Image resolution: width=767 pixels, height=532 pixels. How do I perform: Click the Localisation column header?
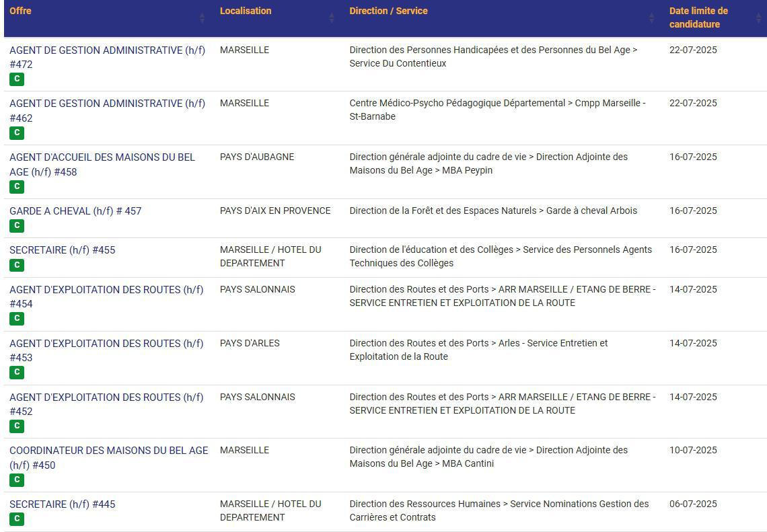pyautogui.click(x=246, y=11)
